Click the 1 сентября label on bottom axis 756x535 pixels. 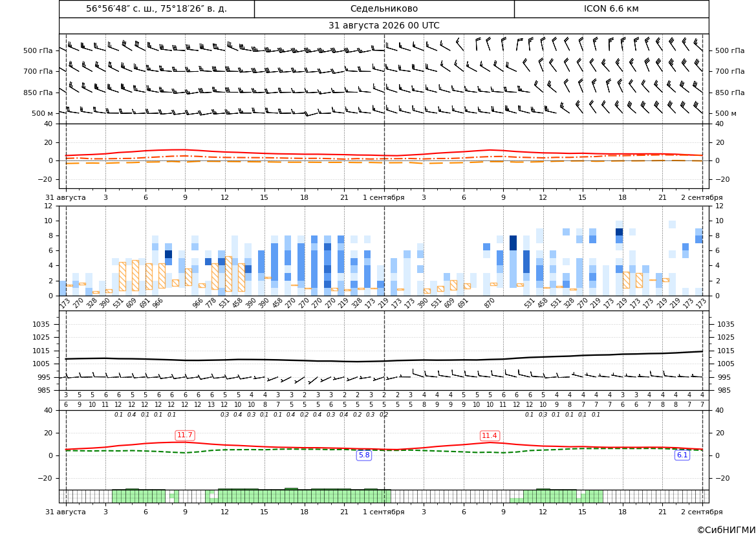click(x=383, y=512)
